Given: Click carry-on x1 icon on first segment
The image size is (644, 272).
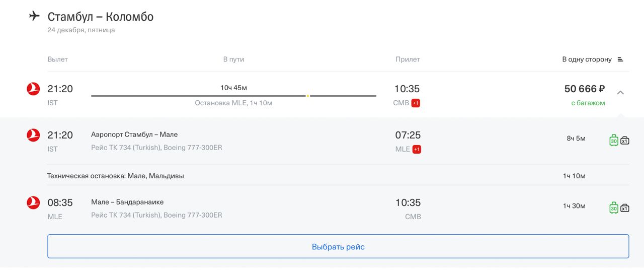Looking at the screenshot, I should (625, 141).
